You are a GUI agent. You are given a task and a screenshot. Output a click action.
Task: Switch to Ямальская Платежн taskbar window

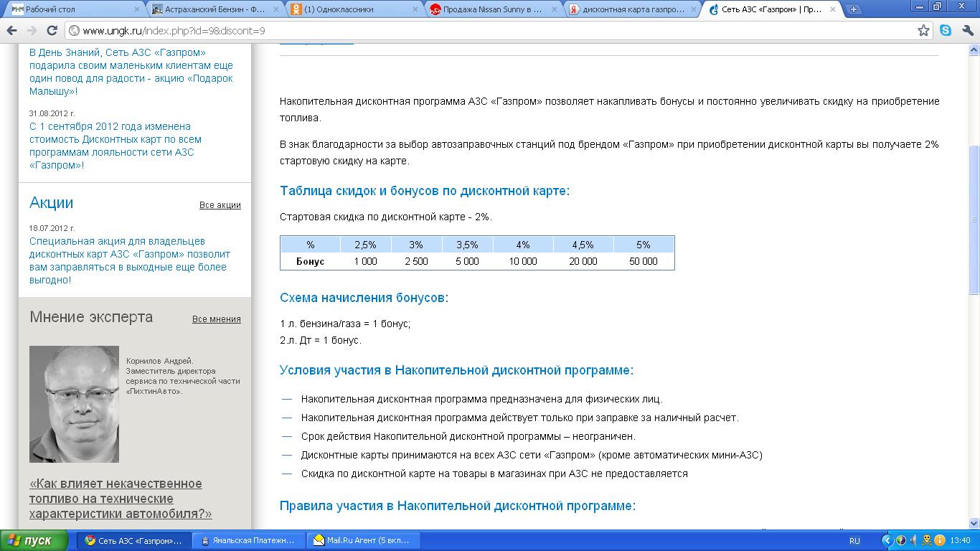pos(249,541)
